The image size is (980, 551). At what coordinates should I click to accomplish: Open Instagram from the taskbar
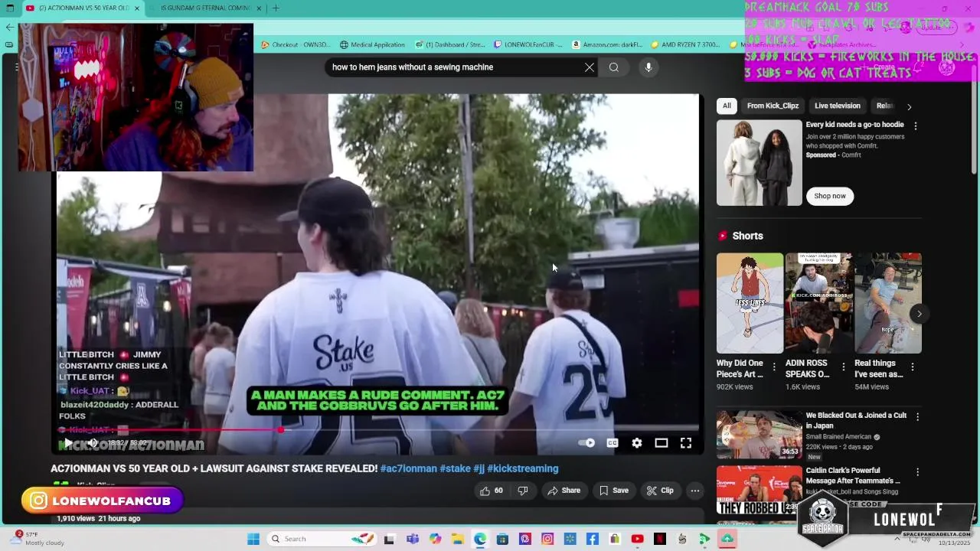547,539
